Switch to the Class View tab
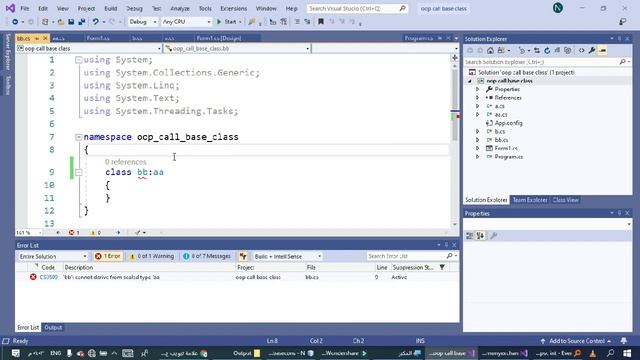 point(565,200)
